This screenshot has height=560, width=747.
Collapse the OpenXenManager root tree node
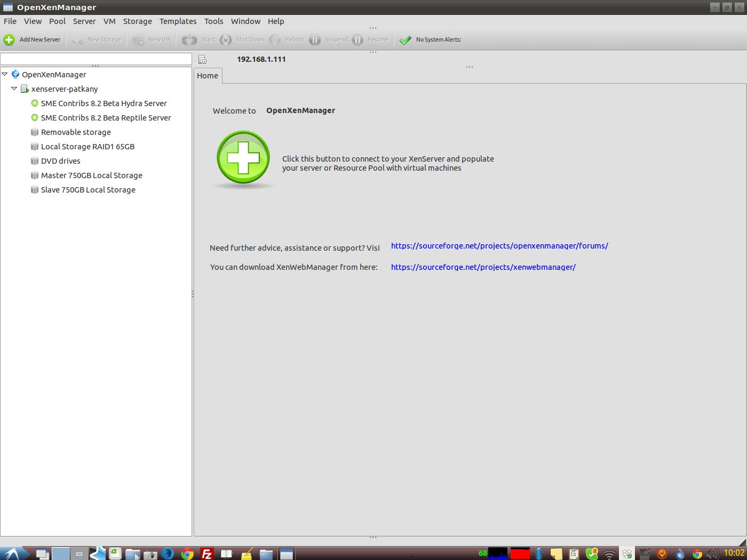[5, 74]
